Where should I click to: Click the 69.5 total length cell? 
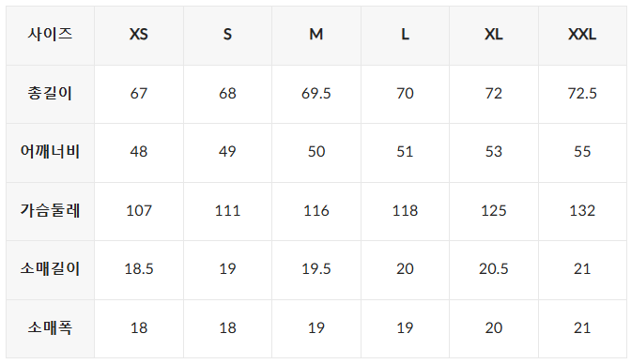[316, 94]
